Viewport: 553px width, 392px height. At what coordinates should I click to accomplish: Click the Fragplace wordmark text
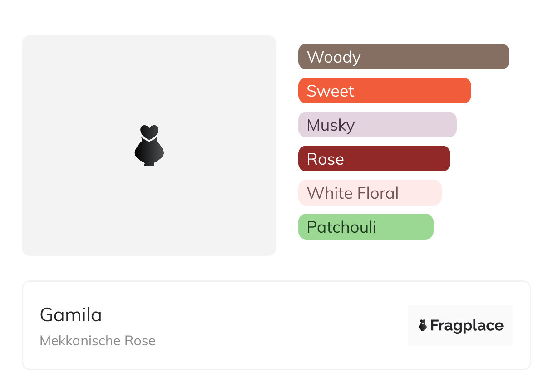click(467, 325)
